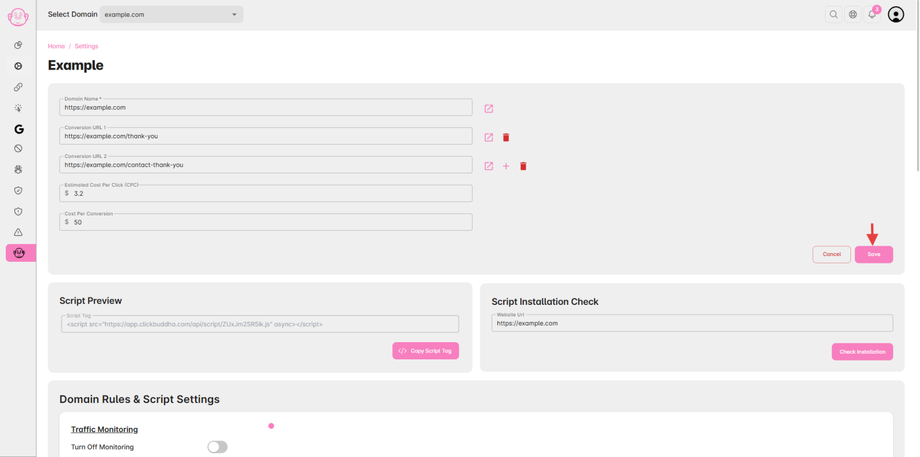
Task: Open the bug sidebar icon
Action: click(18, 169)
